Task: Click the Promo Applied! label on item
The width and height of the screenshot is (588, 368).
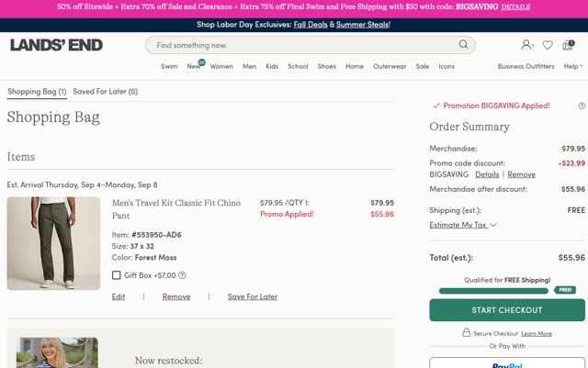Action: [287, 214]
